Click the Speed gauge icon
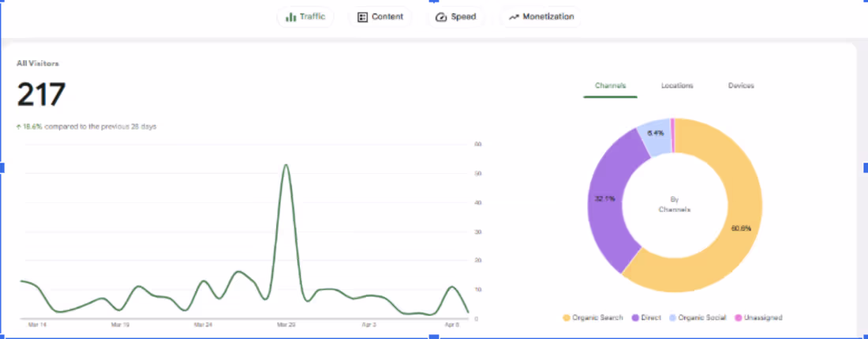The width and height of the screenshot is (868, 339). coord(441,17)
